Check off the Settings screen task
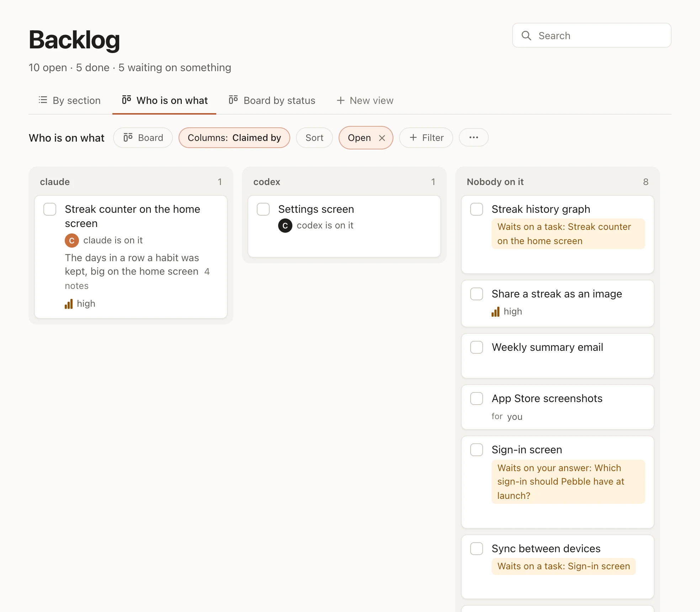Viewport: 700px width, 612px height. pyautogui.click(x=263, y=209)
